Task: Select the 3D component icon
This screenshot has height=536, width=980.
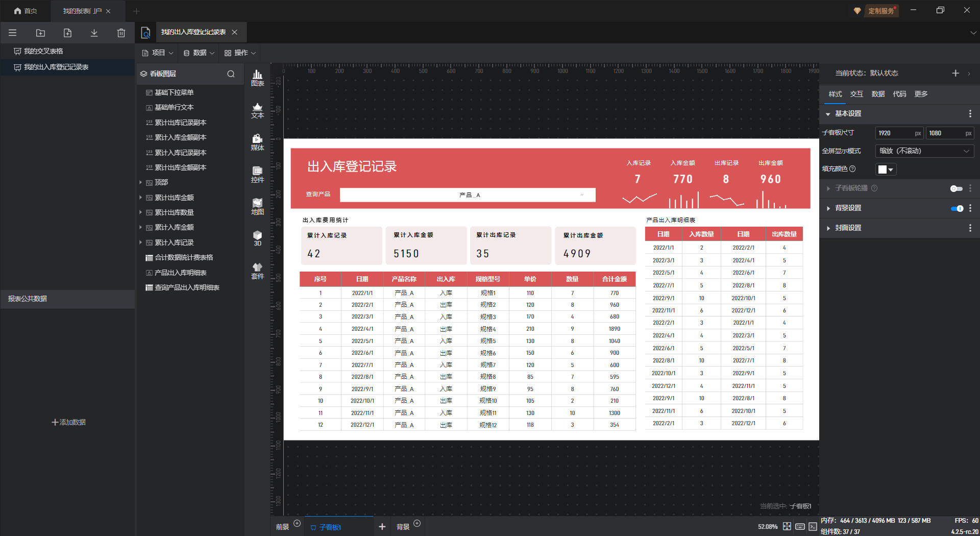Action: click(x=257, y=238)
